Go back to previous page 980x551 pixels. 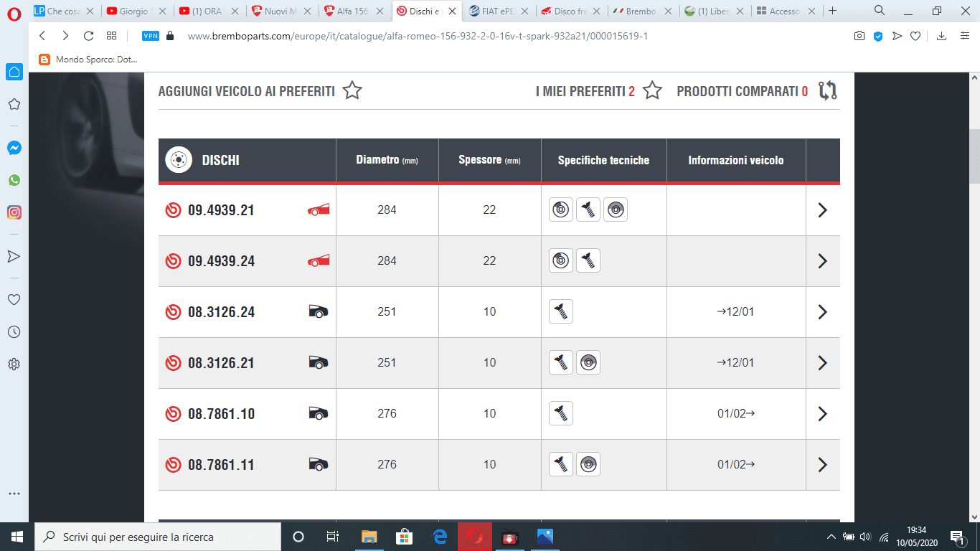pyautogui.click(x=42, y=36)
